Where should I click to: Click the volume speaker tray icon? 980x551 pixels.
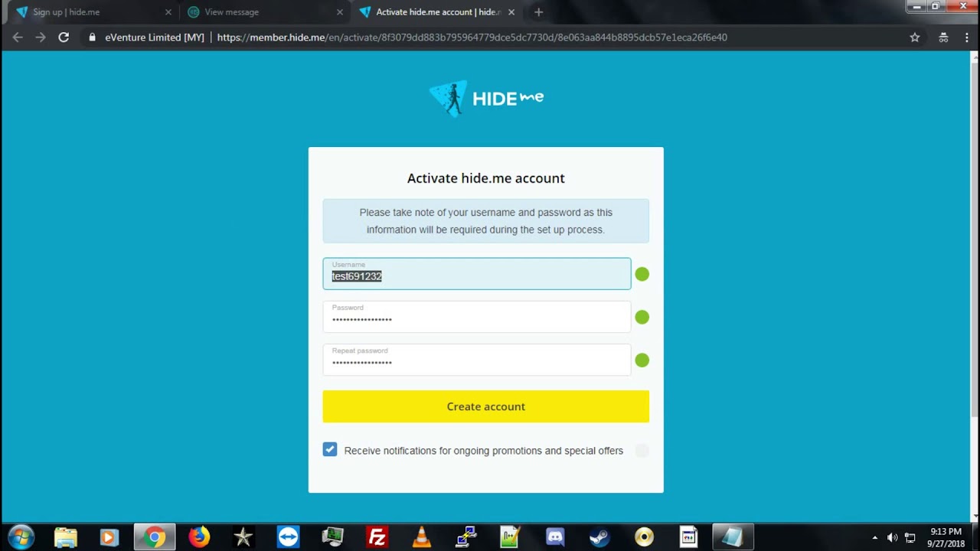892,537
